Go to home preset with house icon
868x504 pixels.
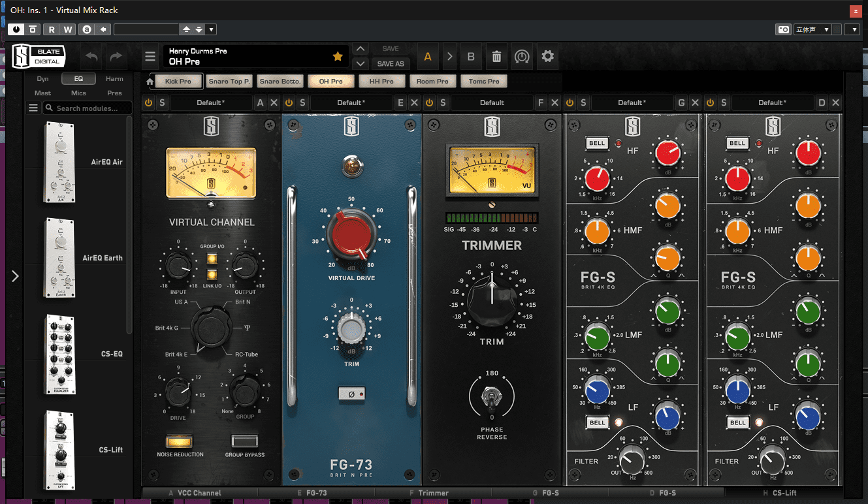point(150,82)
